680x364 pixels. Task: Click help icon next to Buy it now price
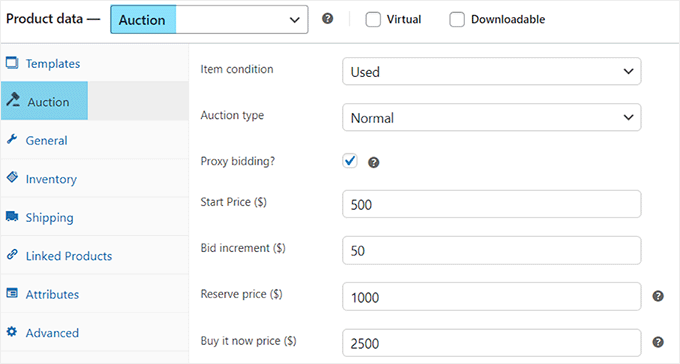point(658,342)
